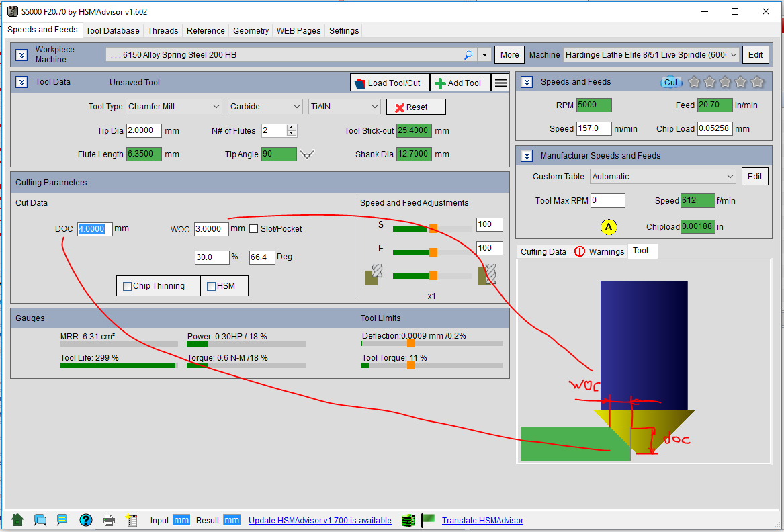
Task: Click the Reset button
Action: tap(416, 107)
